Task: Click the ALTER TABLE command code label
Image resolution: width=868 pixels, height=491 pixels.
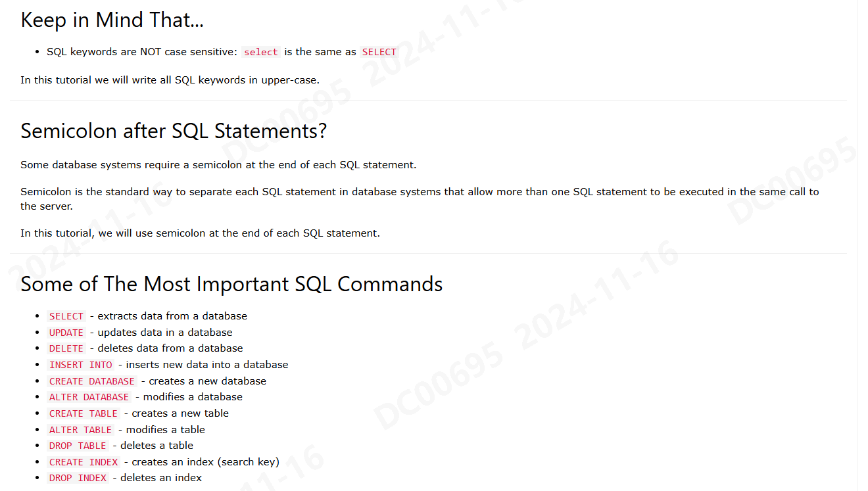Action: point(81,430)
